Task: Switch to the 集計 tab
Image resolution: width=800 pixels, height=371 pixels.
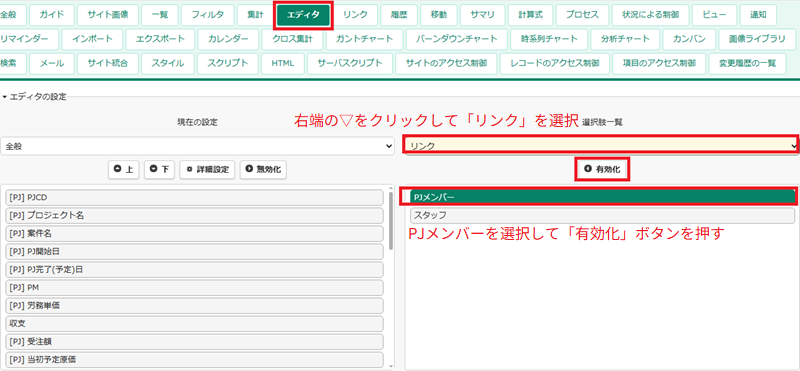Action: (255, 15)
